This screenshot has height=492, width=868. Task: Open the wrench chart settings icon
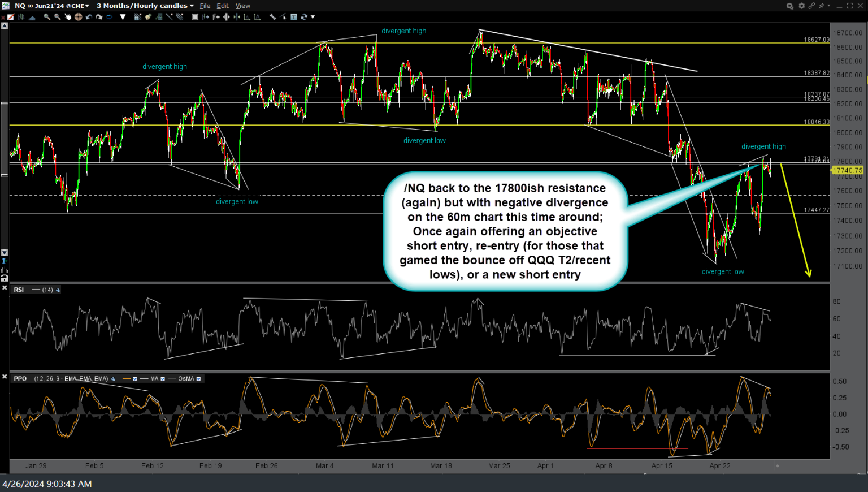[x=273, y=17]
